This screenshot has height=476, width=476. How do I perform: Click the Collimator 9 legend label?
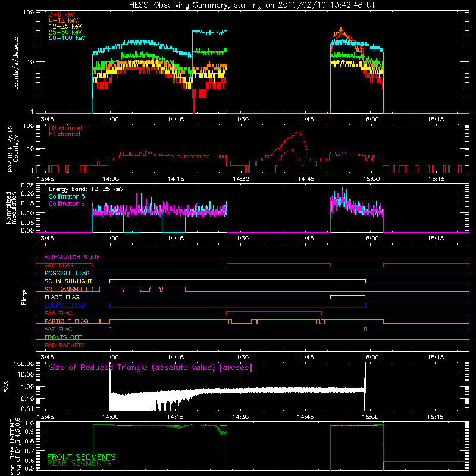(x=67, y=203)
